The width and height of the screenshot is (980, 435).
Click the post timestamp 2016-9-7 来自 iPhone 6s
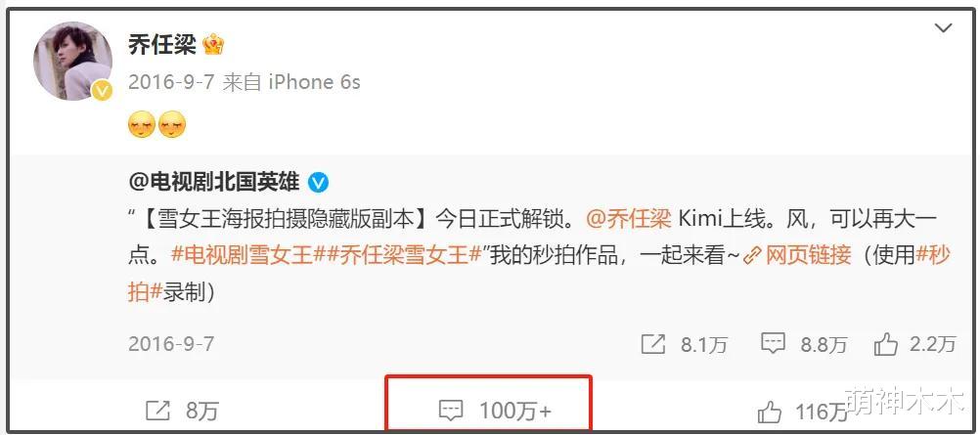point(245,82)
